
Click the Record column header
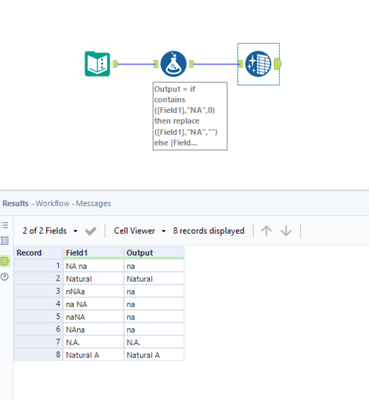(x=38, y=253)
